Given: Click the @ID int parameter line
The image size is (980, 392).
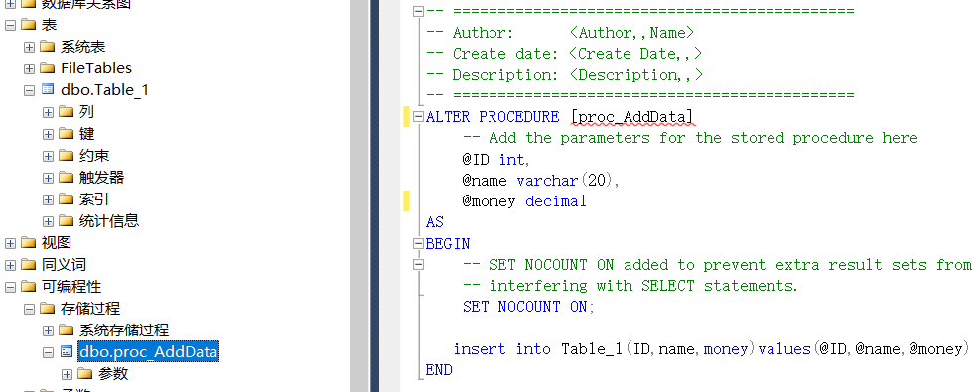Looking at the screenshot, I should [496, 159].
